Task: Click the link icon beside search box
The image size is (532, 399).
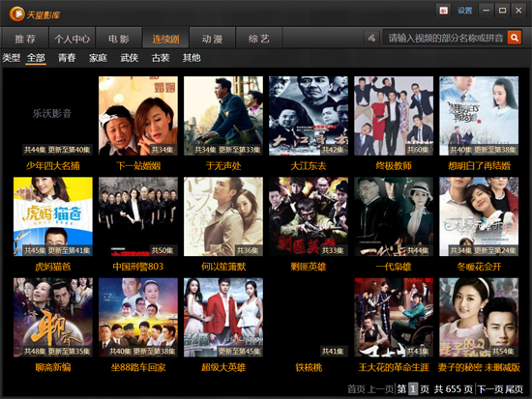Action: click(x=371, y=38)
